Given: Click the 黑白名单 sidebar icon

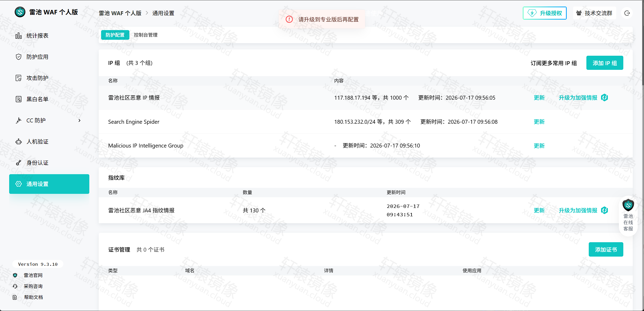Looking at the screenshot, I should pos(19,99).
